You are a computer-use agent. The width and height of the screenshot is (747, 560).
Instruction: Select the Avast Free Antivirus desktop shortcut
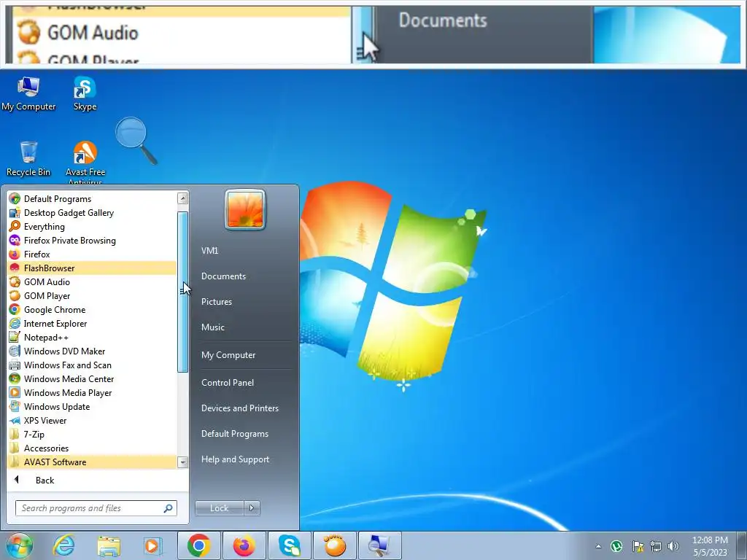(85, 162)
